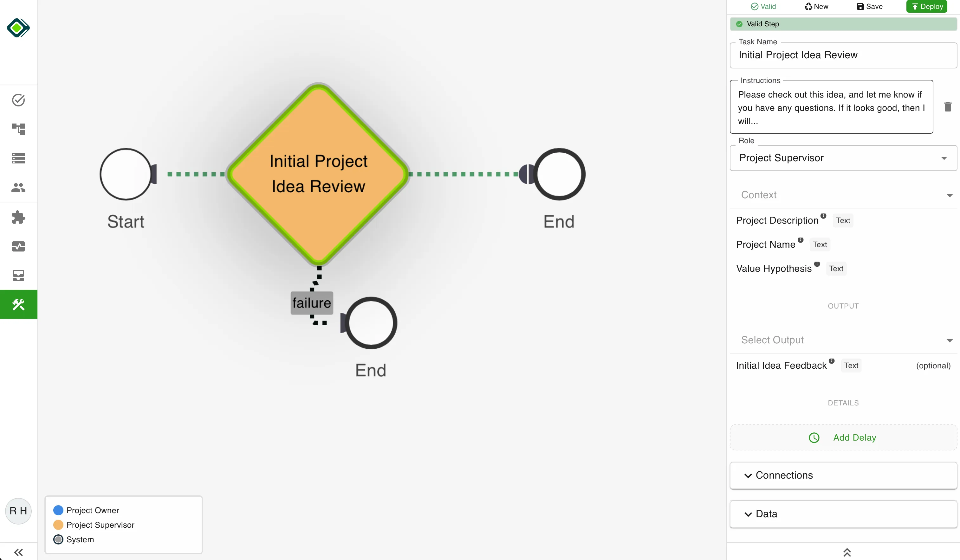
Task: Open the list view sidebar icon
Action: (18, 158)
